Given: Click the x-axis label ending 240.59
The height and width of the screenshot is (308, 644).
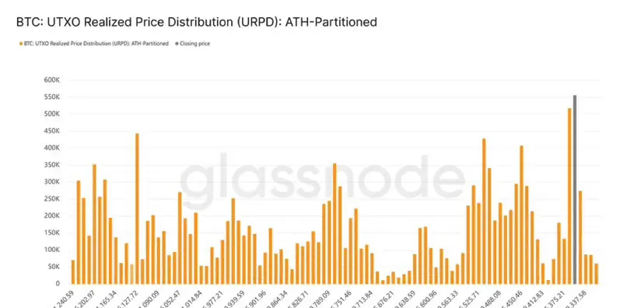Looking at the screenshot, I should pos(64,299).
